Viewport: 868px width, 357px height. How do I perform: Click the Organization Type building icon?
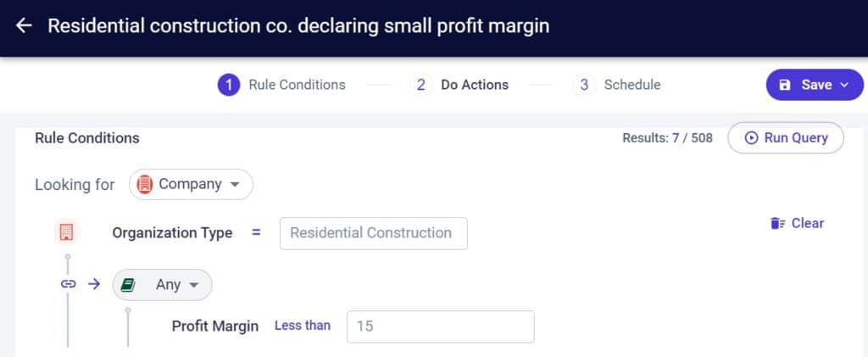click(x=68, y=232)
